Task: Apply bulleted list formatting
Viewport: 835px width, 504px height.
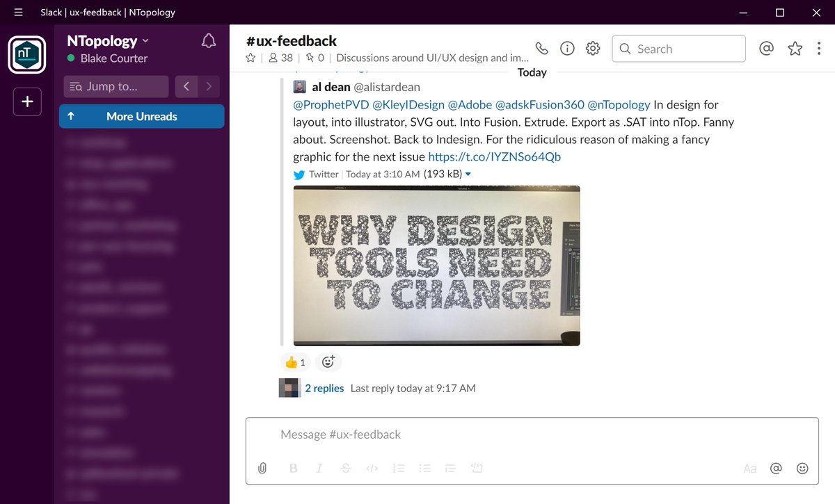Action: (425, 469)
